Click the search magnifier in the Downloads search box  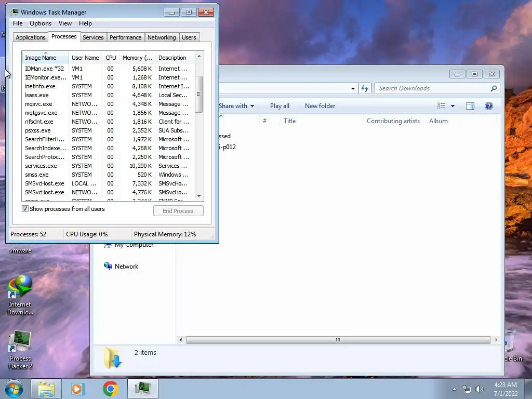click(494, 88)
